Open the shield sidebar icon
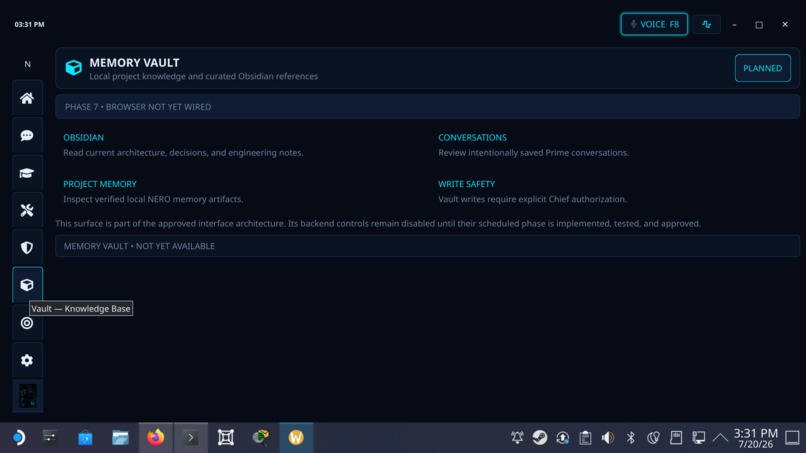 point(27,248)
